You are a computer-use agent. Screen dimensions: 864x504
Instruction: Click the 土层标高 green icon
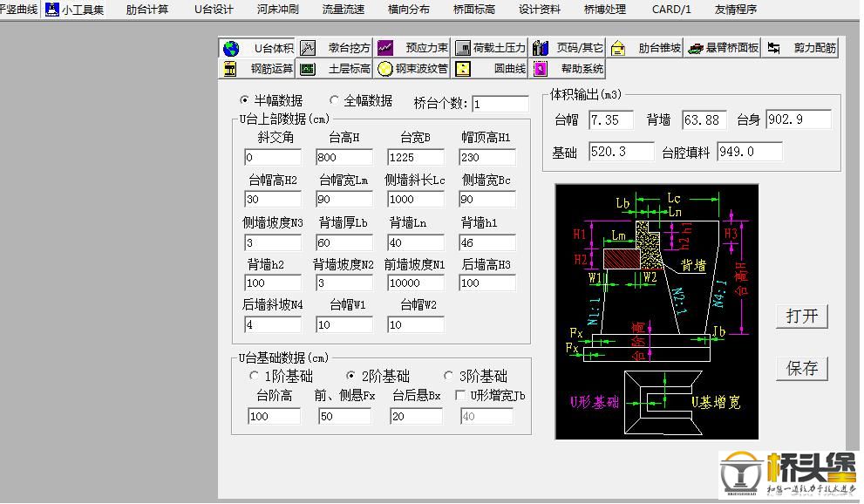coord(308,69)
